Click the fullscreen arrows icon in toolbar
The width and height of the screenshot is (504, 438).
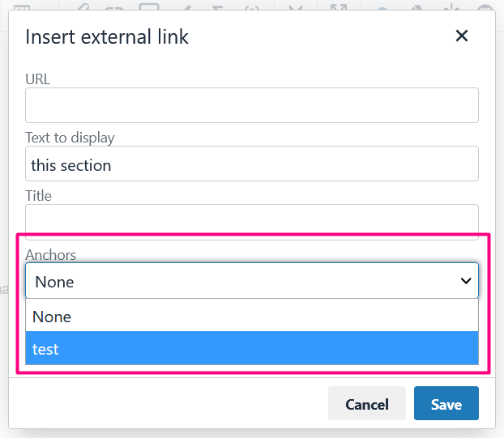click(339, 7)
